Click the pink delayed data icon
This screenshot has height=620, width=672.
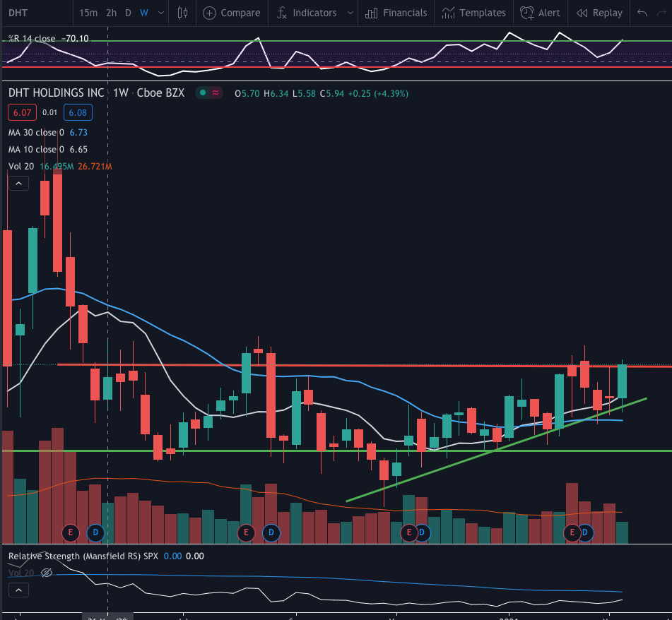(x=216, y=93)
